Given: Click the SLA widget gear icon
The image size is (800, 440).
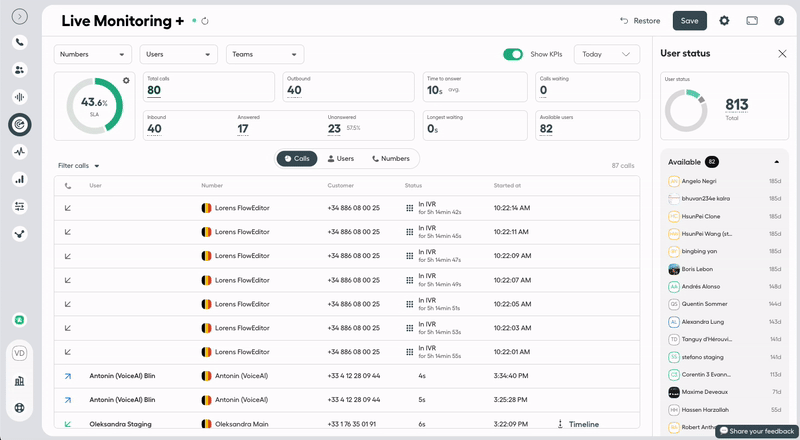Looking at the screenshot, I should click(126, 80).
